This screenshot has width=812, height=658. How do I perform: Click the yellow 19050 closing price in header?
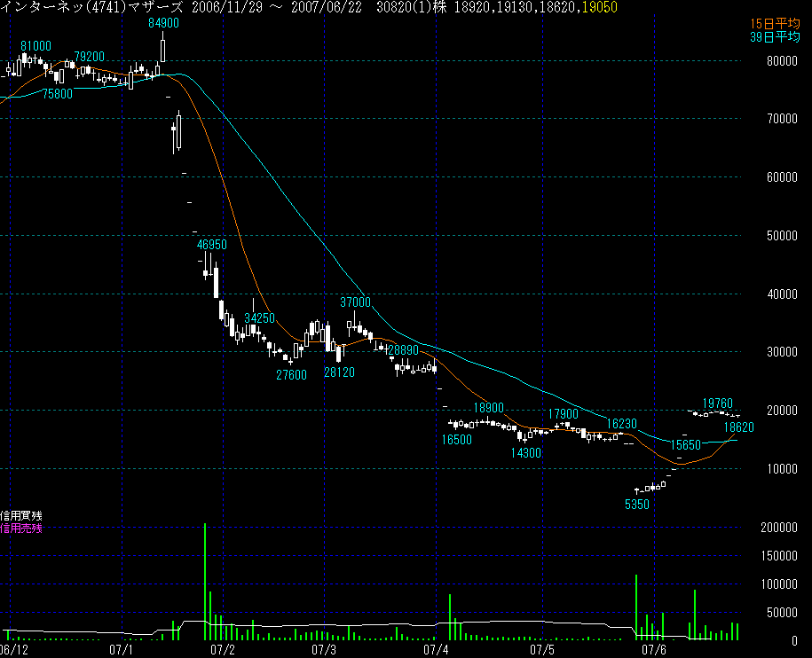coord(601,7)
